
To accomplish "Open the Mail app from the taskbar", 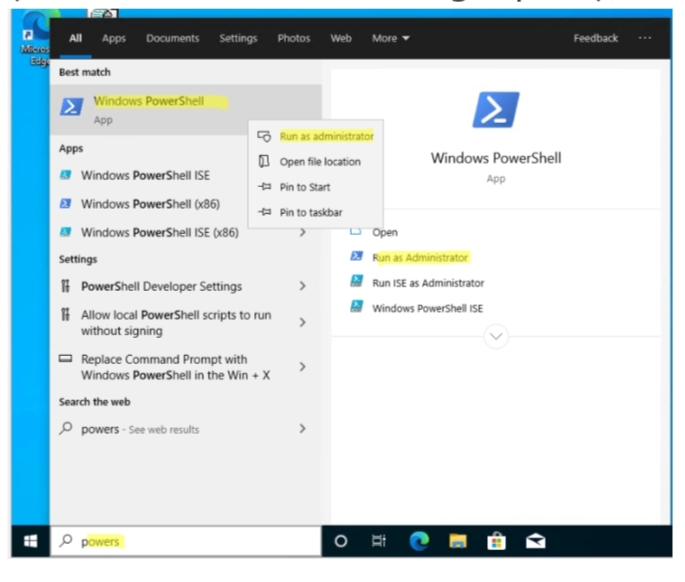I will [535, 541].
